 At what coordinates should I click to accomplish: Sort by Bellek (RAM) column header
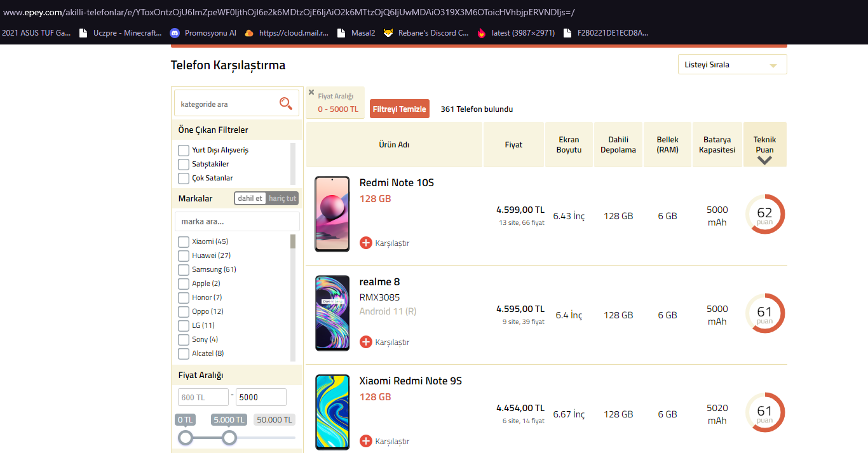coord(668,144)
